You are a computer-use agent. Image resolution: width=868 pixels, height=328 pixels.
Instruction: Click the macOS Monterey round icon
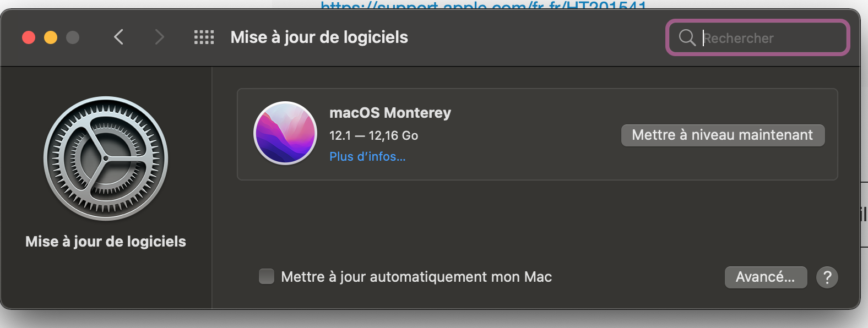coord(285,133)
